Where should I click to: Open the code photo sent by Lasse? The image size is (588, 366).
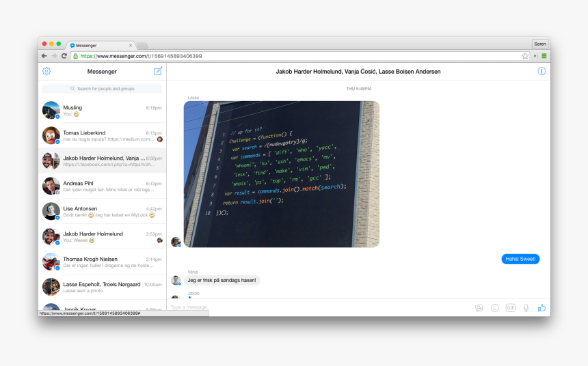[x=281, y=174]
